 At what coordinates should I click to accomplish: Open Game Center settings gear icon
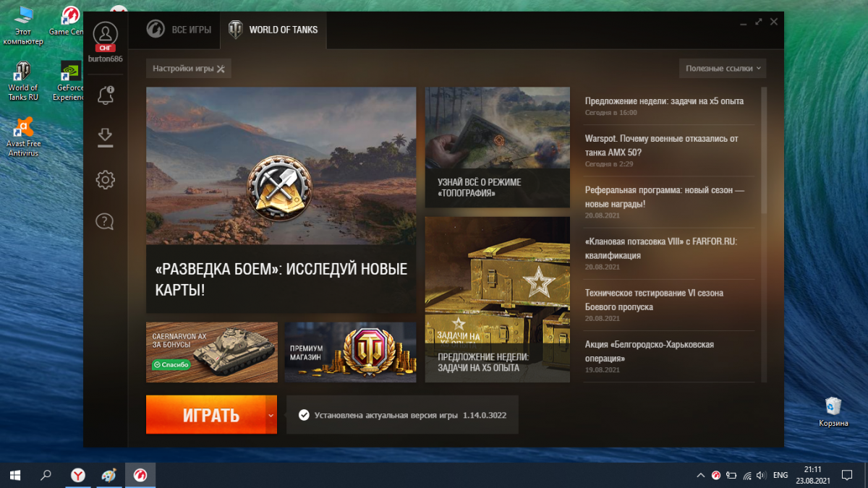coord(106,179)
